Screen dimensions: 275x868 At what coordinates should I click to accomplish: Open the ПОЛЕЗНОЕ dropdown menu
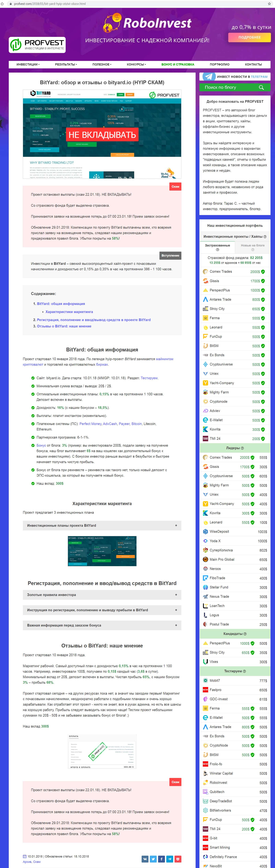(x=102, y=64)
